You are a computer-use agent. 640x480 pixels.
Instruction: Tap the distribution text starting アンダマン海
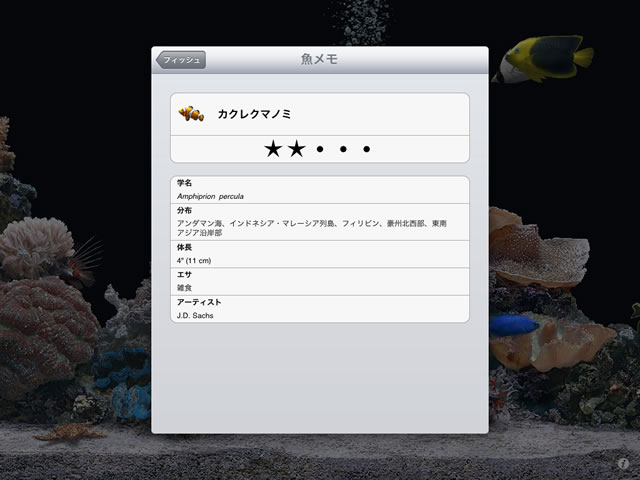point(312,228)
